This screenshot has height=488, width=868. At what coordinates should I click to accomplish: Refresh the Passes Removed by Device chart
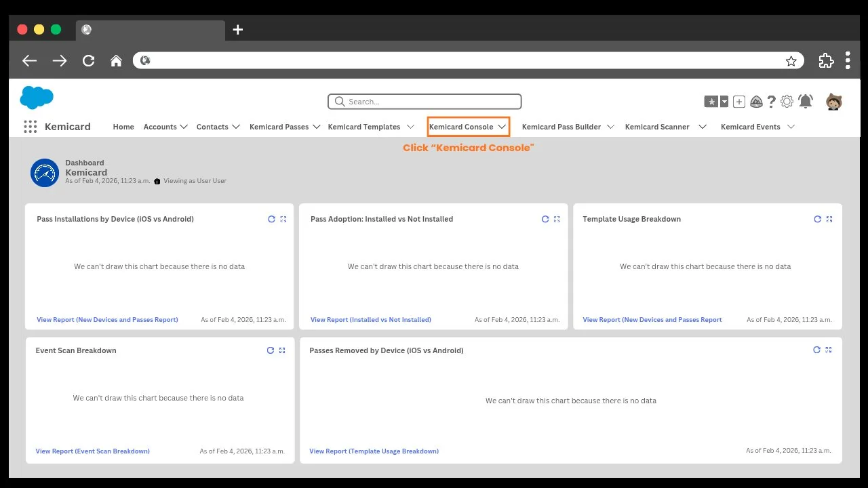(x=817, y=350)
